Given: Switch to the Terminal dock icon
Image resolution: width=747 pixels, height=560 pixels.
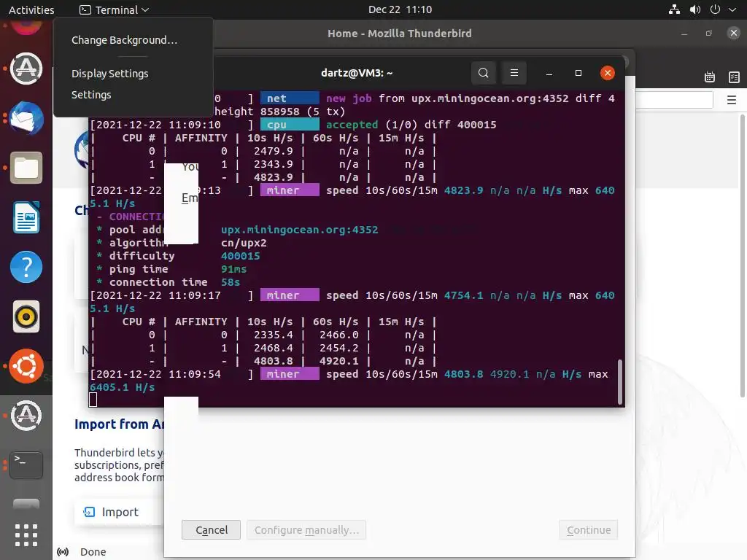Looking at the screenshot, I should (x=26, y=464).
